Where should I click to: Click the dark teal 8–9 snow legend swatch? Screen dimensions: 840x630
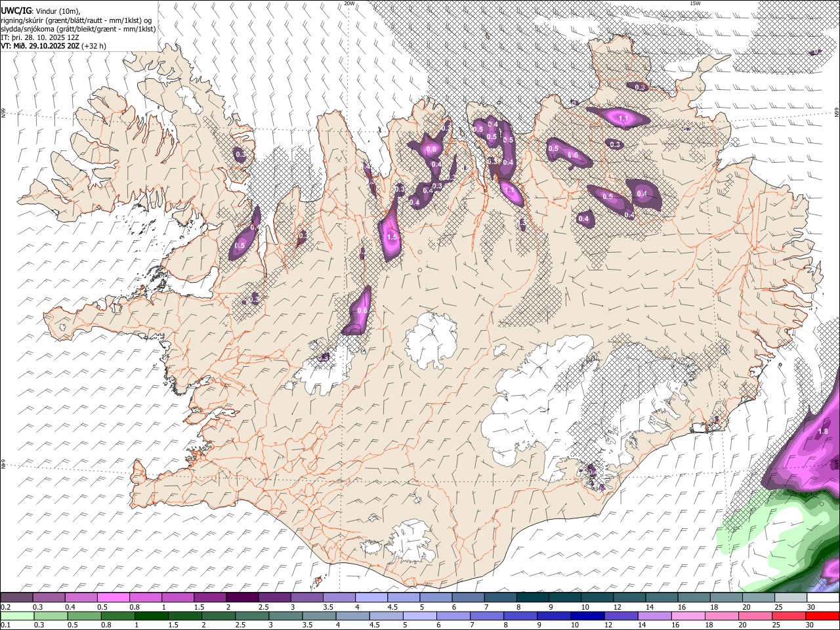[x=532, y=597]
